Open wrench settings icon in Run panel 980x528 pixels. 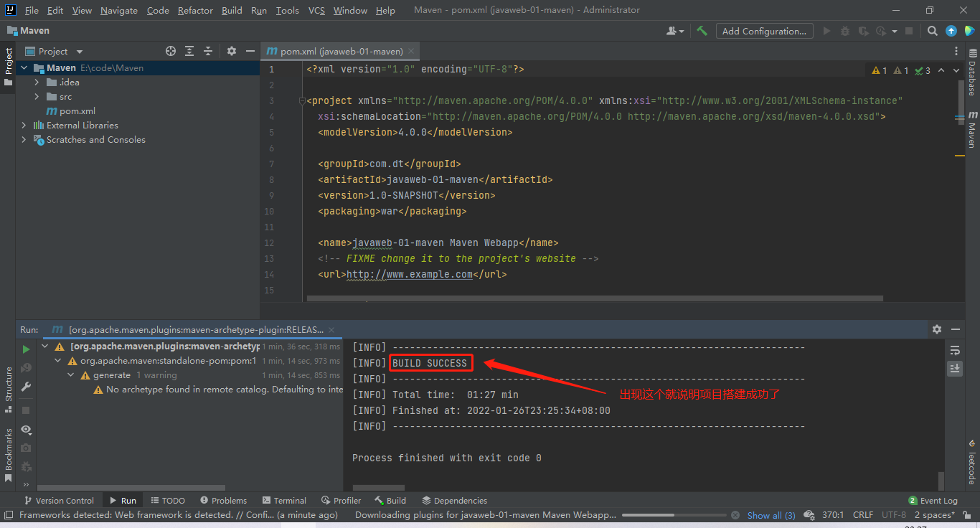[26, 387]
